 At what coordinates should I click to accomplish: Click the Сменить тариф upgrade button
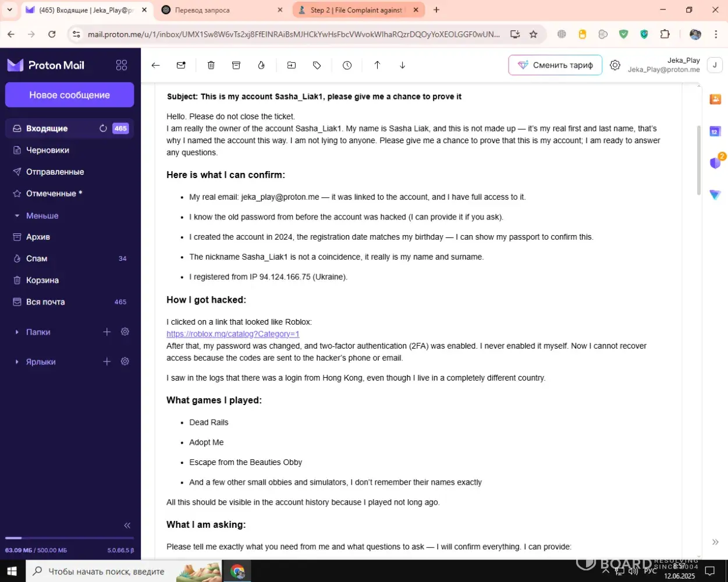555,65
